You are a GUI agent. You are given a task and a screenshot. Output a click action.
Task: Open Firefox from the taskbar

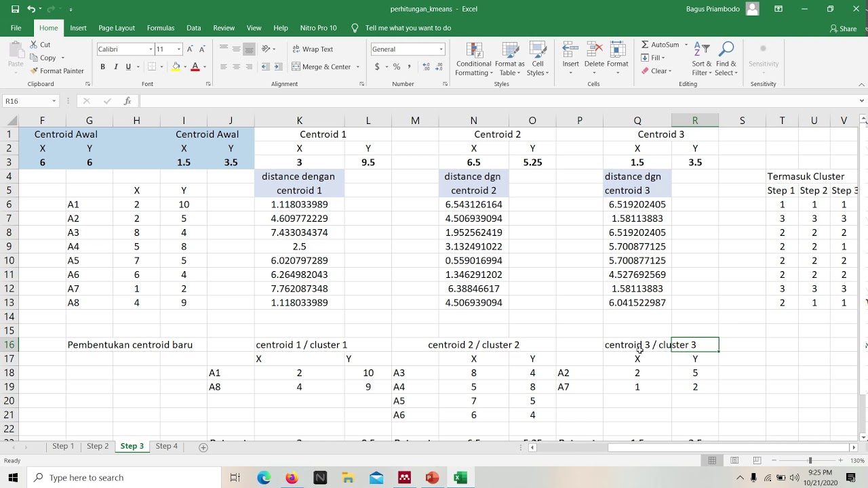pyautogui.click(x=292, y=478)
